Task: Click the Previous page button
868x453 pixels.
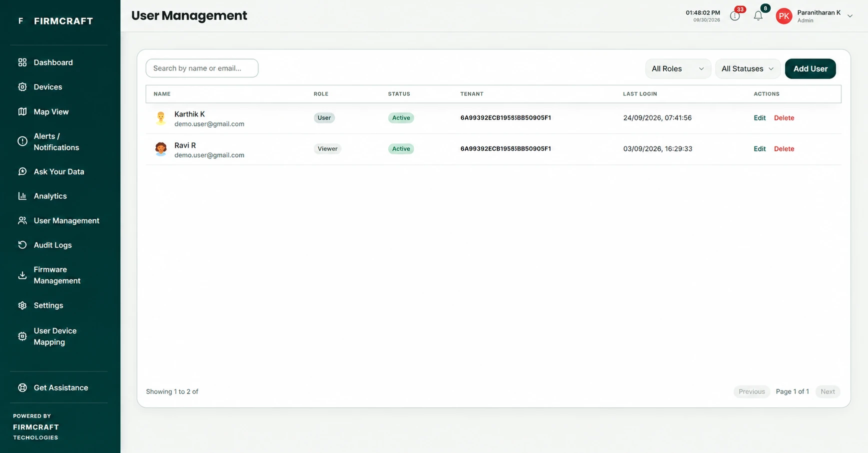Action: pyautogui.click(x=752, y=391)
